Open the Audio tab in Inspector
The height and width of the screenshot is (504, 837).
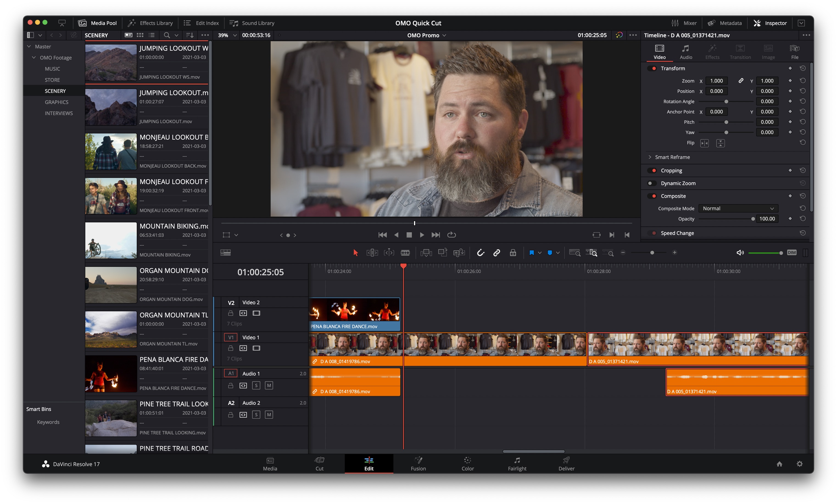coord(686,52)
